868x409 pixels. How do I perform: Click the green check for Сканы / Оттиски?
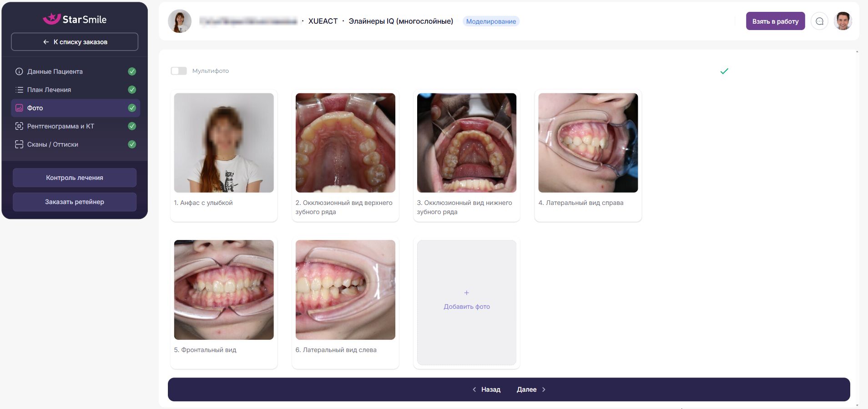coord(132,144)
